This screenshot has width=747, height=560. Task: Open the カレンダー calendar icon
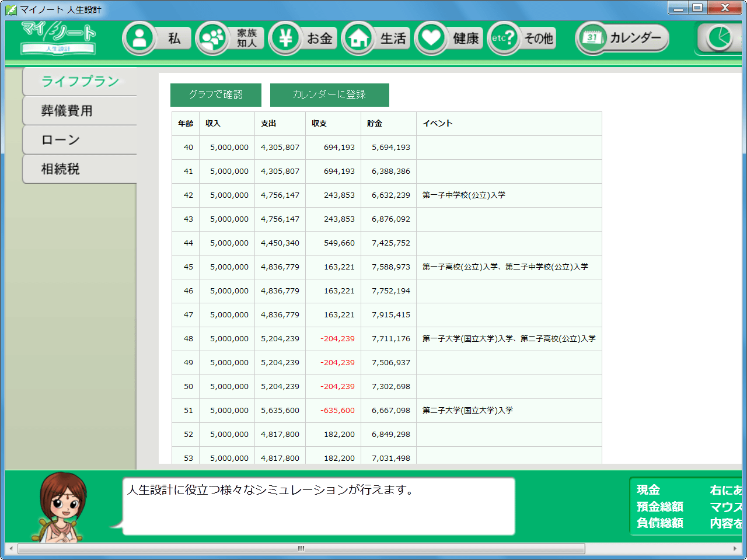[593, 38]
